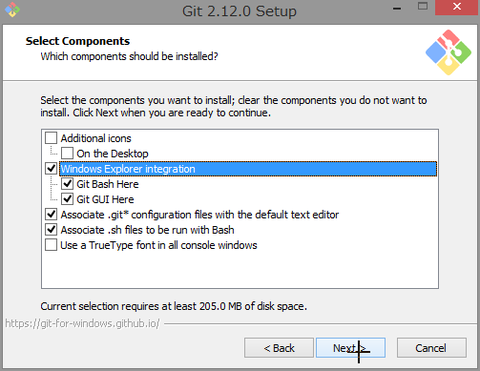Disable Associate .git* configuration files option

click(x=51, y=214)
